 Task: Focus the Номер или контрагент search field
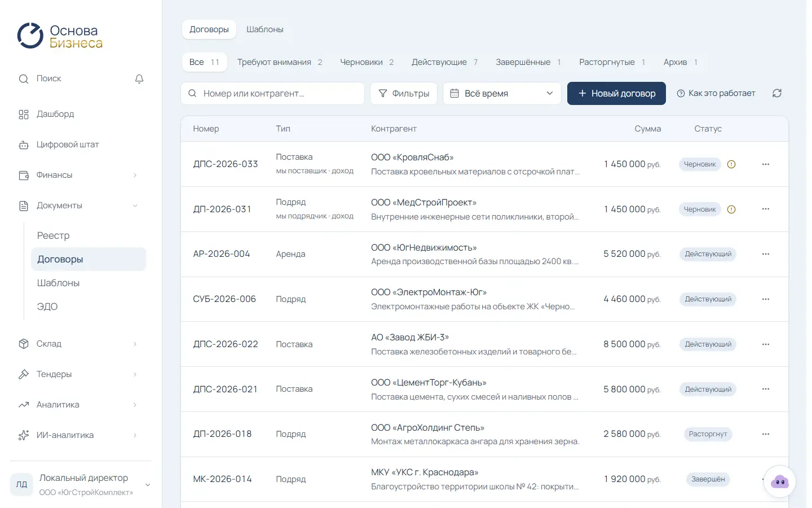coord(272,93)
